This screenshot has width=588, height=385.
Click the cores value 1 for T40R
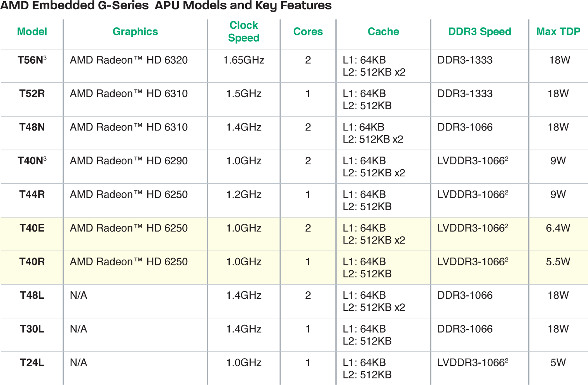tap(308, 261)
